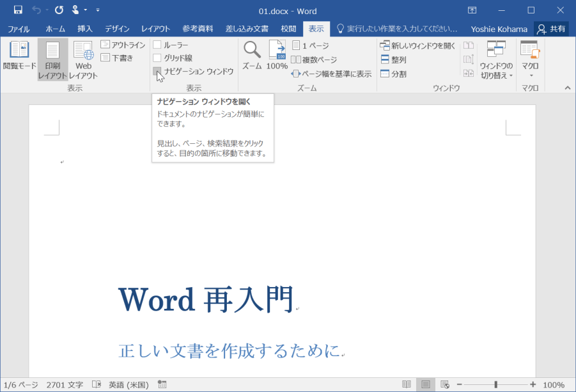Select the View (表示) tab

click(316, 29)
